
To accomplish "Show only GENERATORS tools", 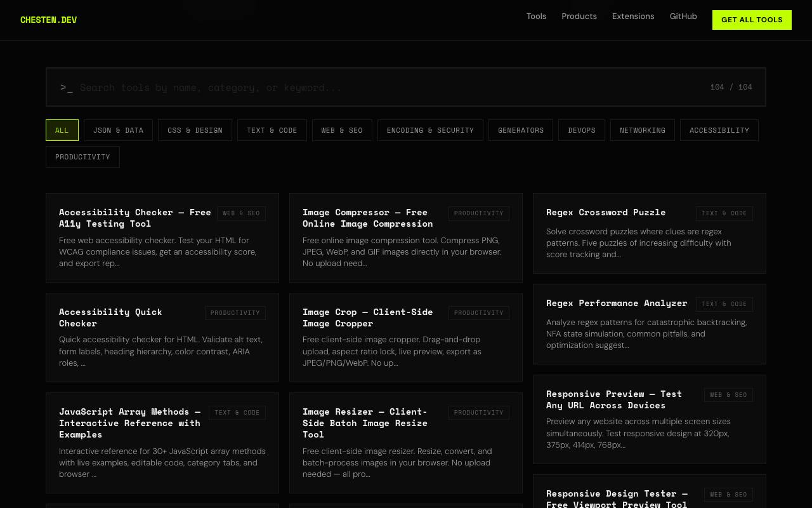I will point(521,130).
